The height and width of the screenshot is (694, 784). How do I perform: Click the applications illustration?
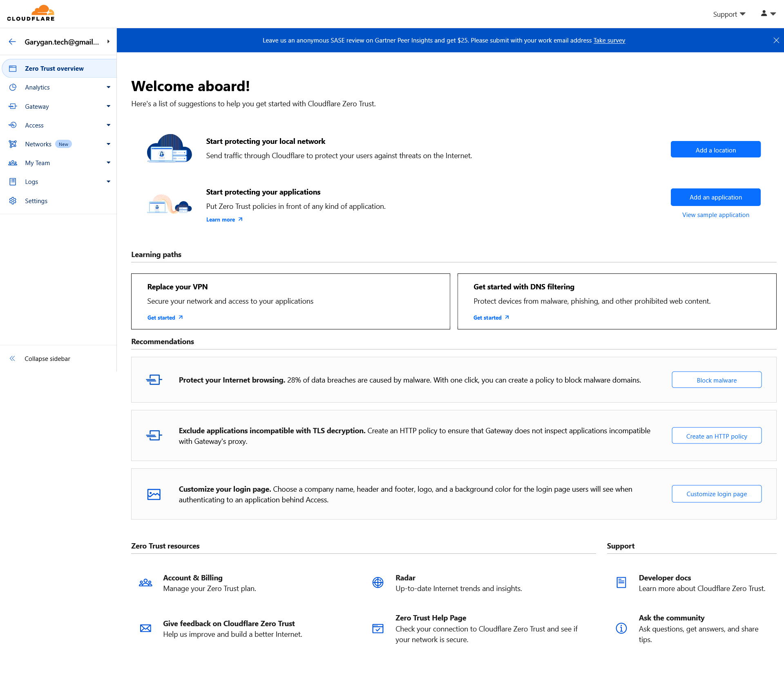point(169,204)
